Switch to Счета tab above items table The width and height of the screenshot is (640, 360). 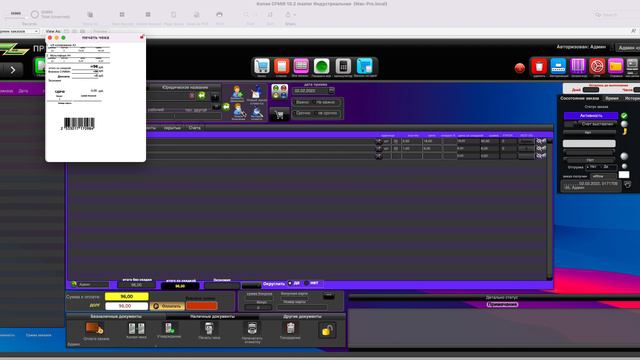pos(194,128)
